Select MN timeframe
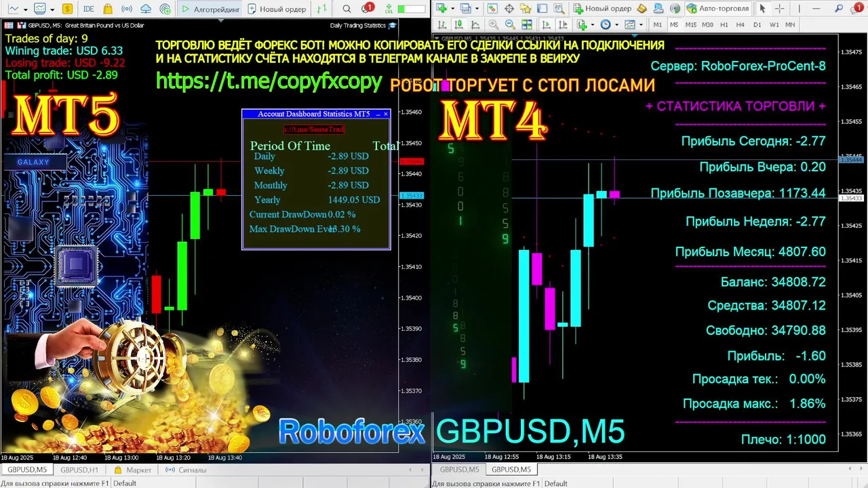The image size is (868, 488). point(790,24)
